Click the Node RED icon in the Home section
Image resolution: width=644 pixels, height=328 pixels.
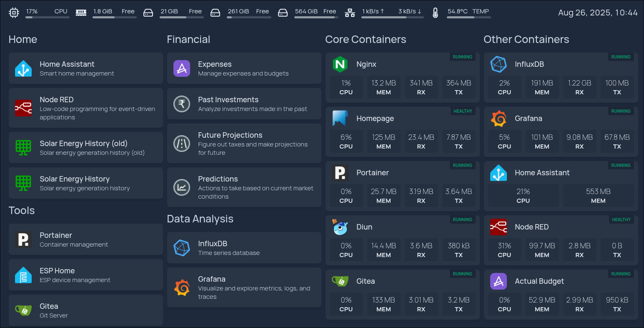(23, 108)
